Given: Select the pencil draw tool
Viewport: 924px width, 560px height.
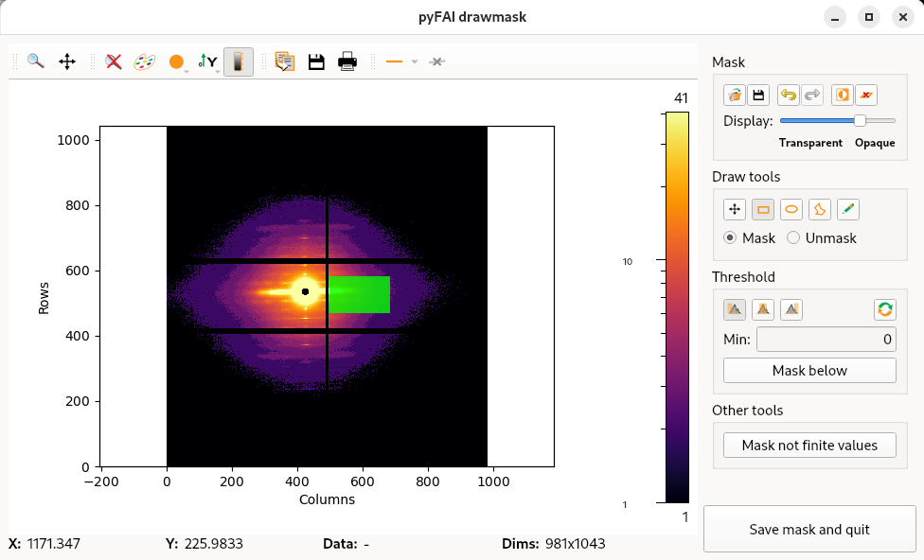Looking at the screenshot, I should coord(848,209).
